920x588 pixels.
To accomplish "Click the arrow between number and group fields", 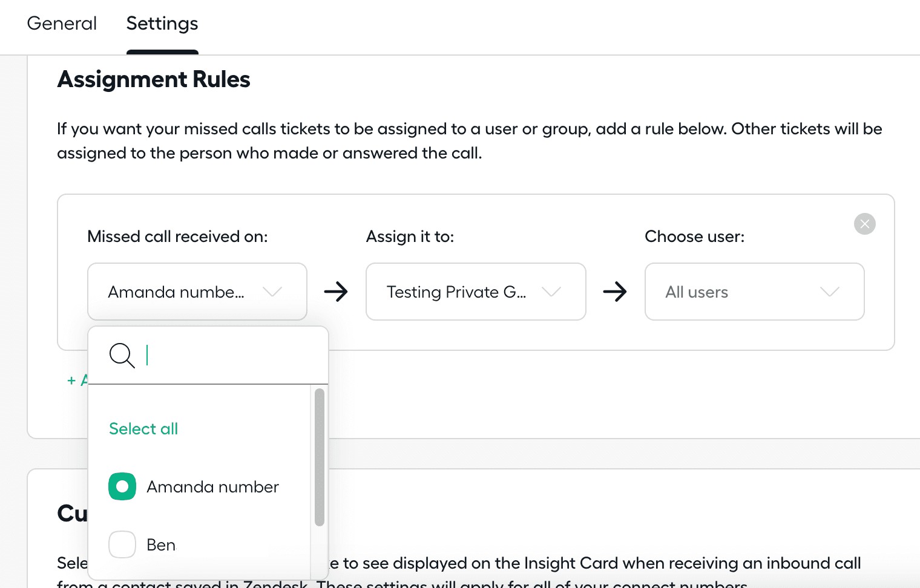I will pos(337,292).
